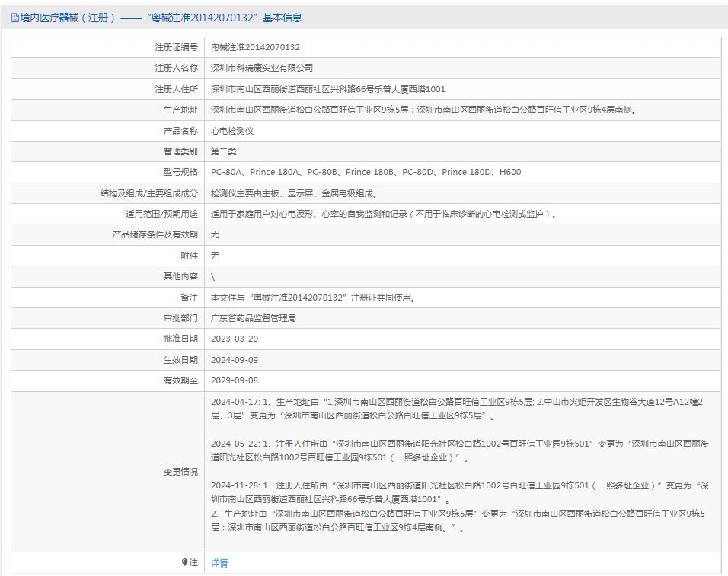Image resolution: width=728 pixels, height=576 pixels.
Task: Click the 变更情况 row label
Action: coord(180,472)
